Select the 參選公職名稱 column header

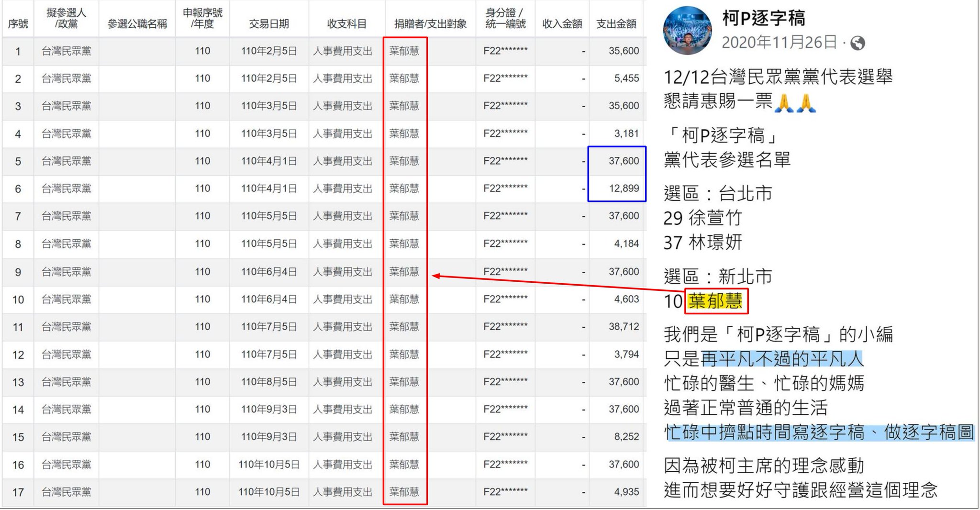pos(137,23)
